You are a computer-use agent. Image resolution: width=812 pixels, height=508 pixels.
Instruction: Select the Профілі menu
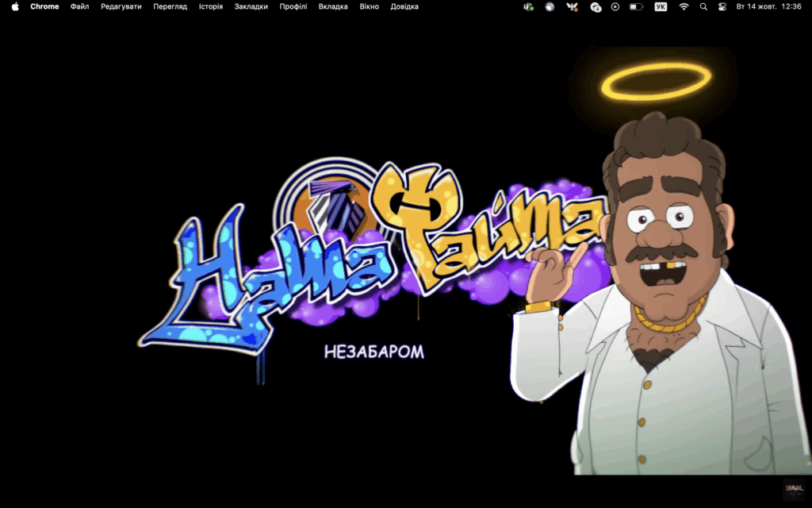pyautogui.click(x=293, y=6)
